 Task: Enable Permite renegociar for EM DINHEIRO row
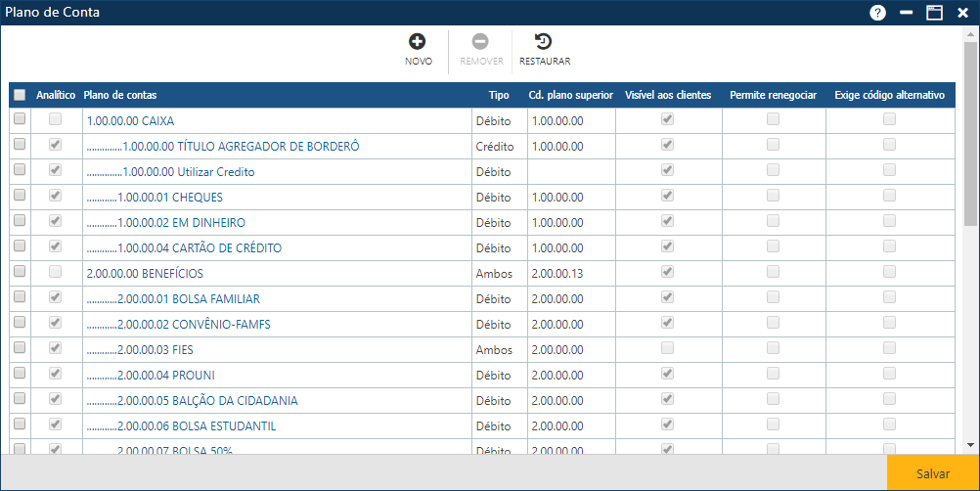tap(774, 221)
